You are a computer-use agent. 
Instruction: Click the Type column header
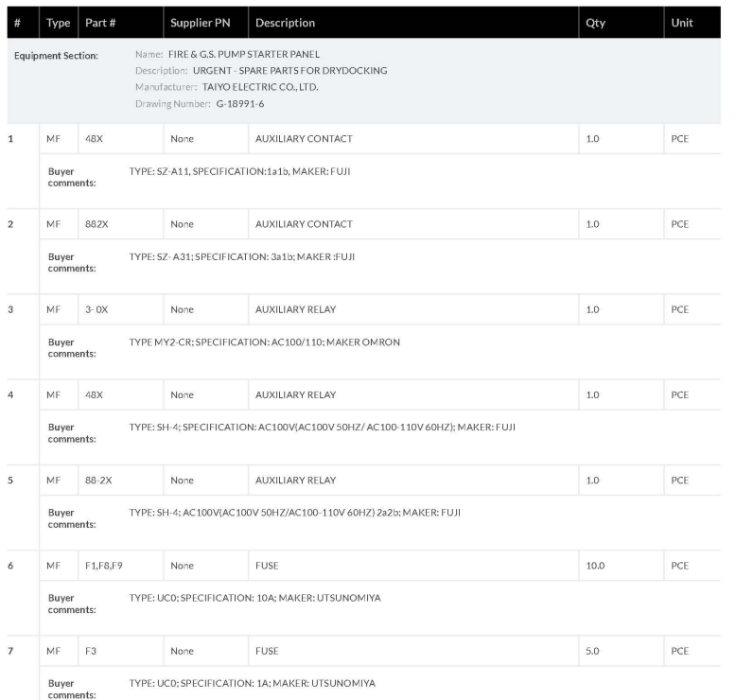click(x=58, y=23)
